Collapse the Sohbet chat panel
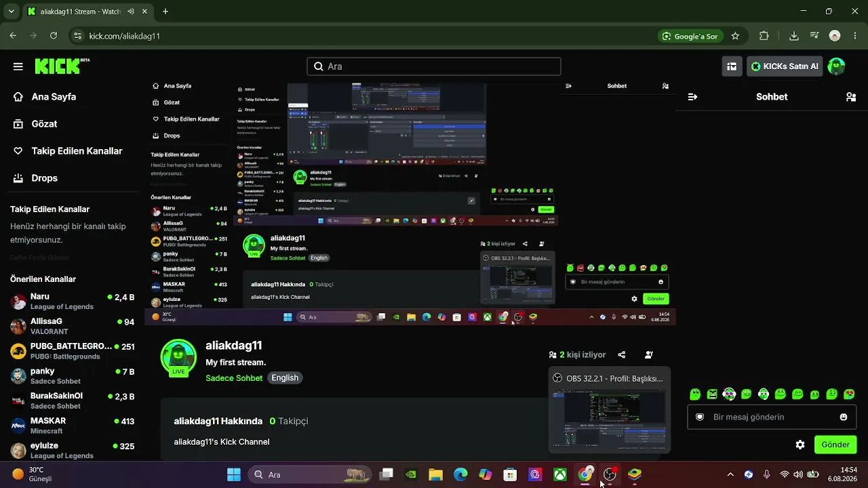Viewport: 868px width, 488px height. pyautogui.click(x=692, y=97)
